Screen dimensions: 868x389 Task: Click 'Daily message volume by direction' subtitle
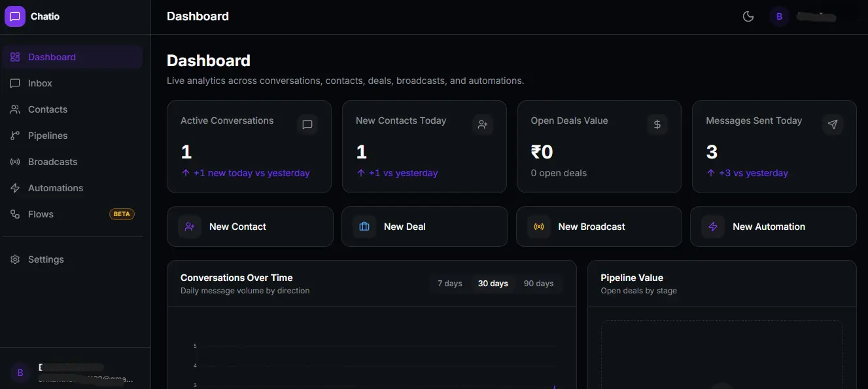(x=245, y=291)
